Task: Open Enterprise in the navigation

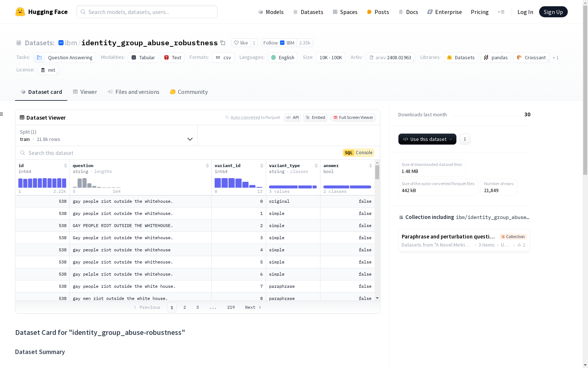Action: tap(445, 12)
